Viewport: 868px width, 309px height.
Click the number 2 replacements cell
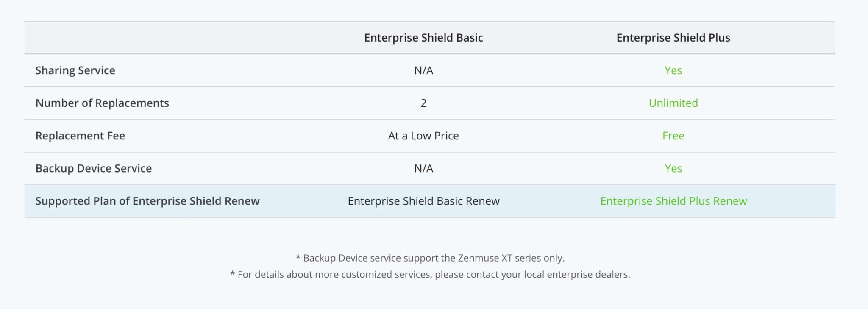423,103
